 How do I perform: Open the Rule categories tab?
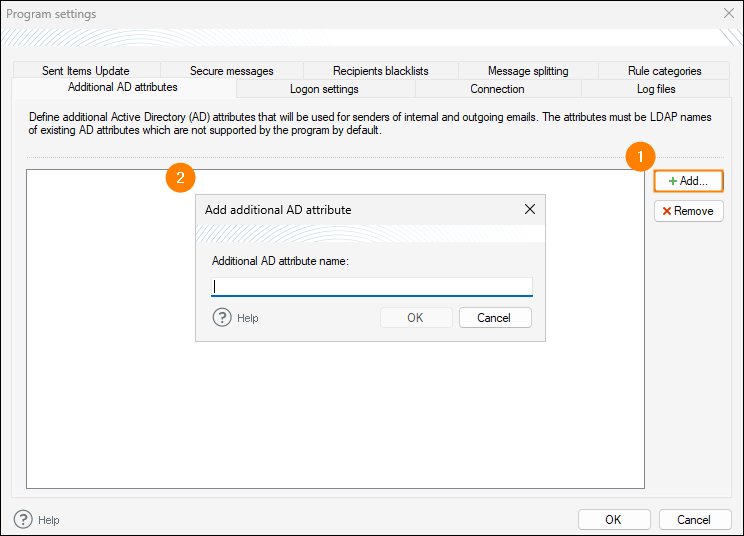[x=664, y=71]
